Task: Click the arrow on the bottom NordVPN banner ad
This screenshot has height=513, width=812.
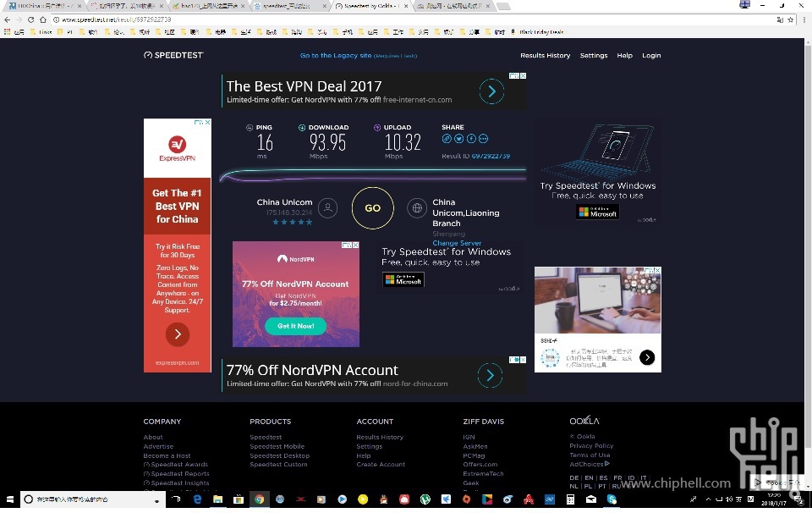Action: (x=490, y=375)
